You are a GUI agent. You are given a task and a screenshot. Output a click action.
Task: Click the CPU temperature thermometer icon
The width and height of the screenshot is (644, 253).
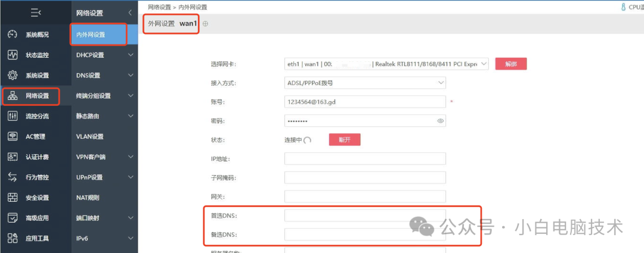[624, 7]
